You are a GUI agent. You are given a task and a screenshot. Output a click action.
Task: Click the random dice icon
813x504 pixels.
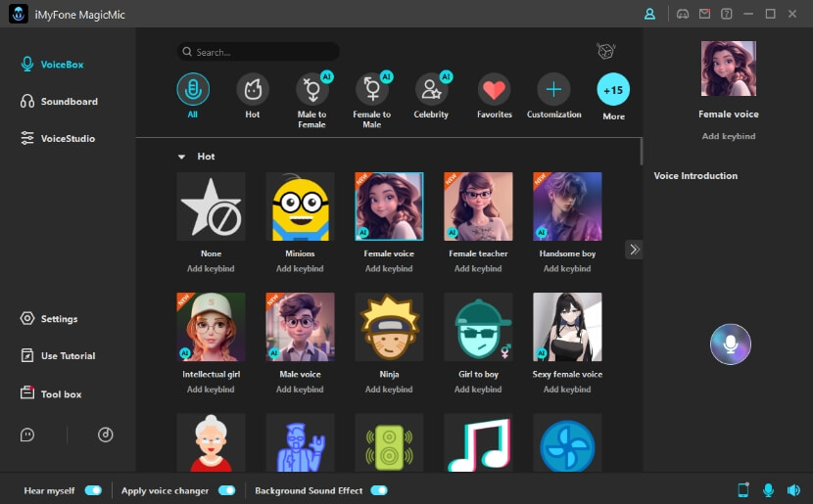click(605, 51)
